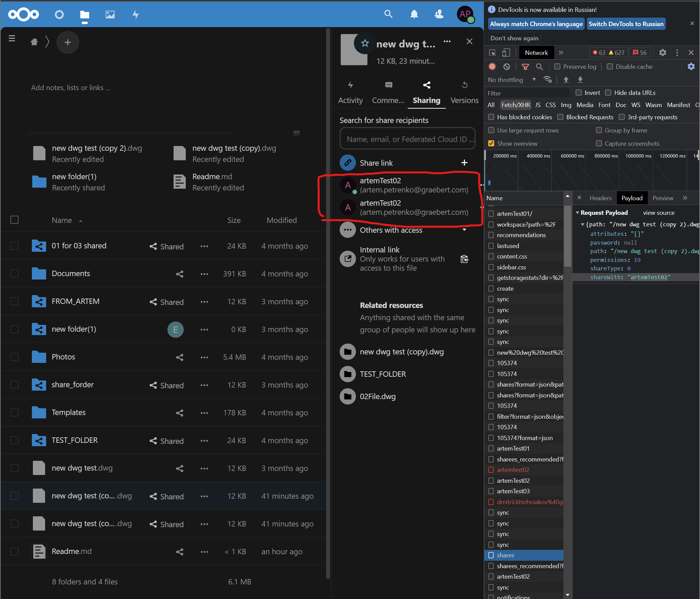This screenshot has height=599, width=700.
Task: Open Contacts menu icon in header
Action: coord(439,14)
